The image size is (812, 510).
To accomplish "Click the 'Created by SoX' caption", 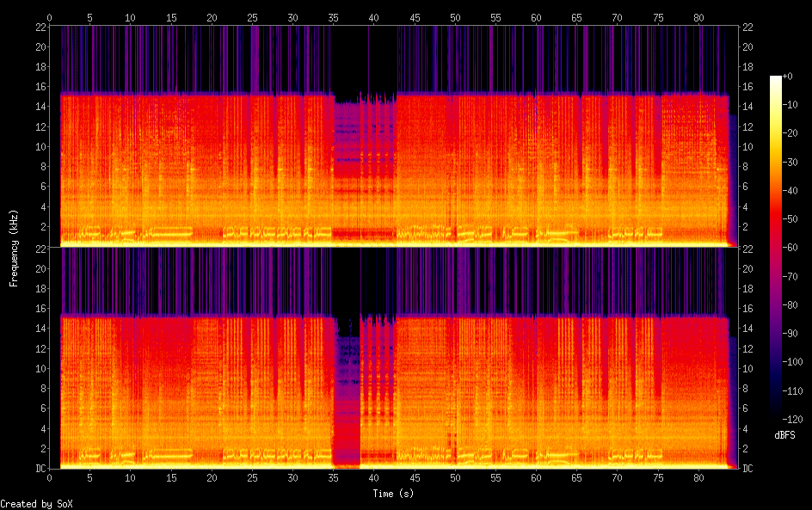I will click(36, 504).
